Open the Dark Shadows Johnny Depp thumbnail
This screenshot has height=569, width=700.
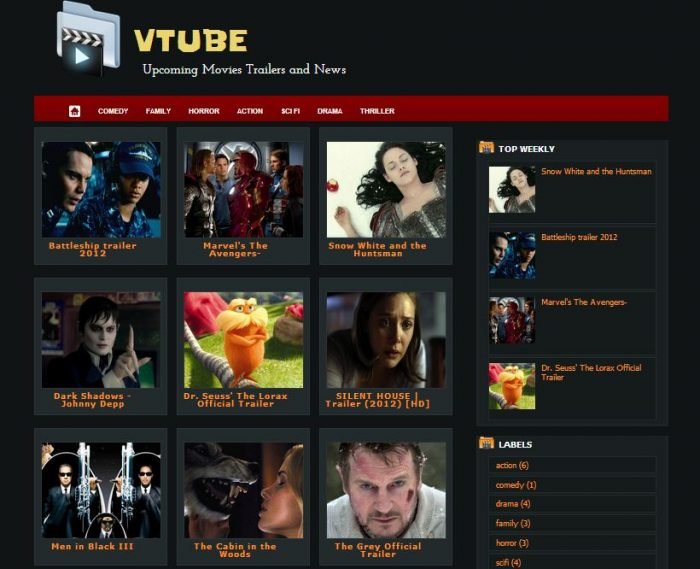(101, 340)
